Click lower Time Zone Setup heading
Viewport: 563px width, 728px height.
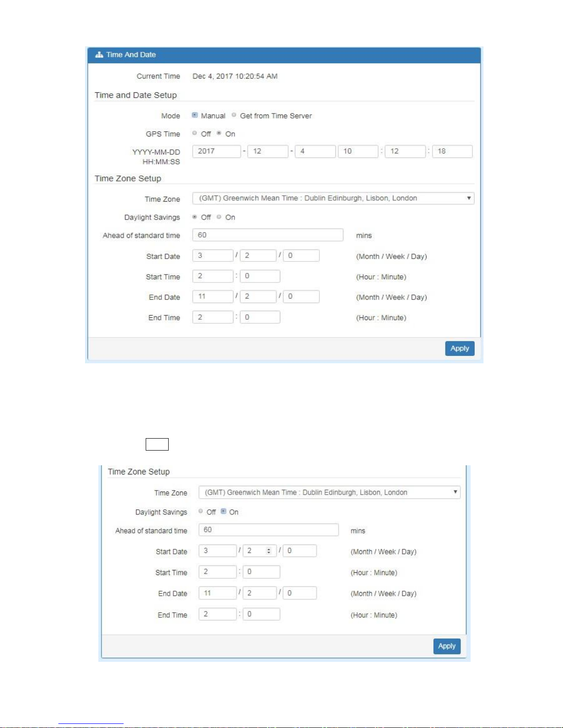(x=139, y=472)
